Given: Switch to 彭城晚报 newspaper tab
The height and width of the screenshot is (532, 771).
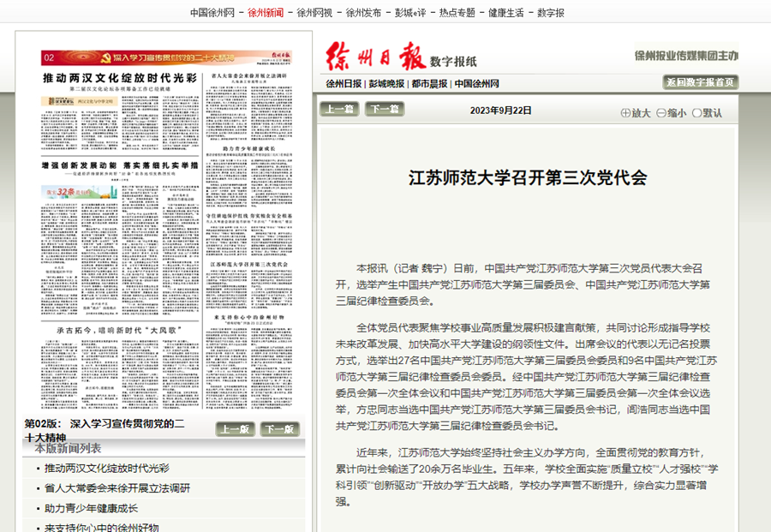Looking at the screenshot, I should [386, 84].
